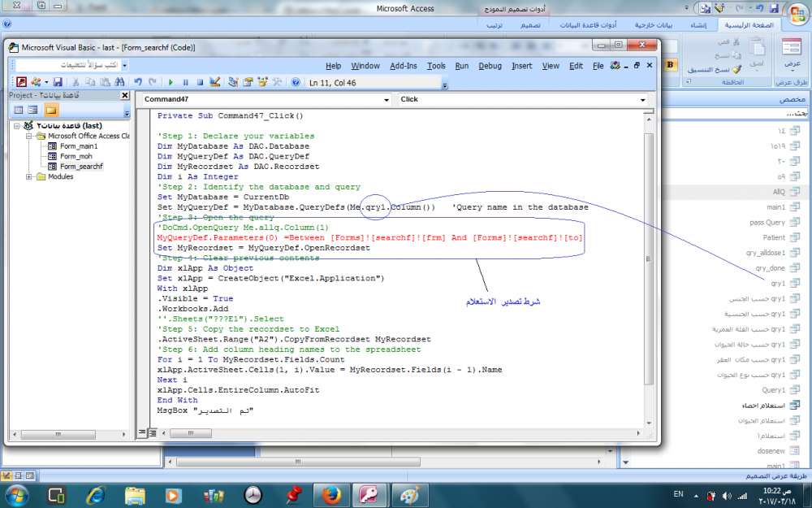Screen dimensions: 812x508
Task: Collapse Microsoft Office Access Class Objects folder
Action: click(x=29, y=136)
